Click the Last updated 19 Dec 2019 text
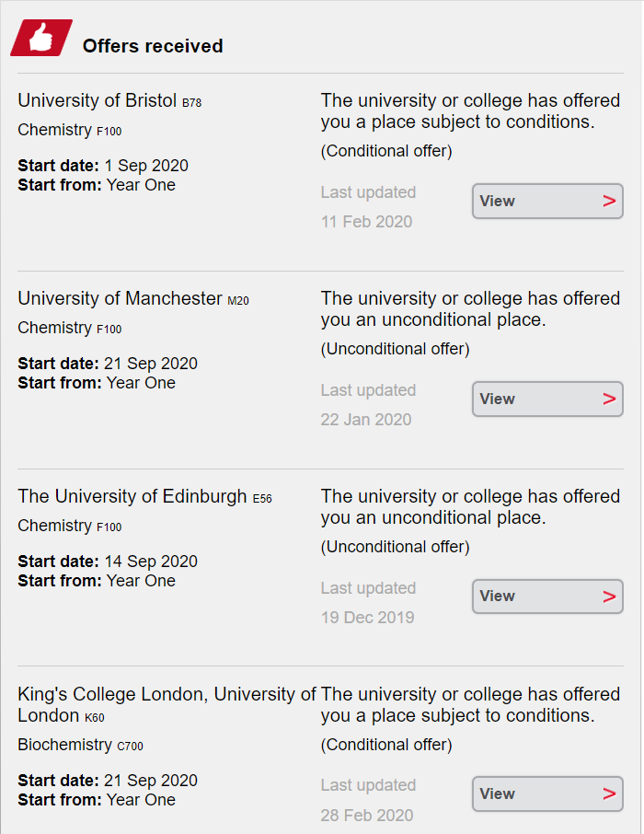Viewport: 644px width, 834px height. (x=368, y=603)
